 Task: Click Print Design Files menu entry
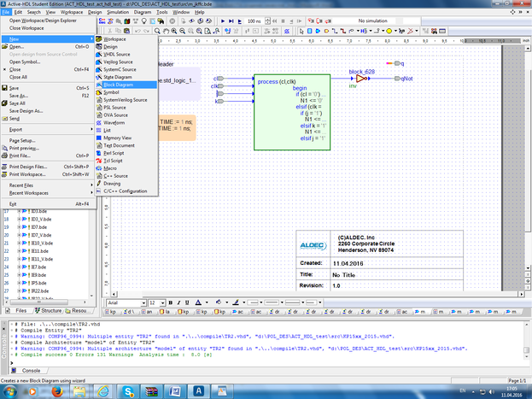27,166
